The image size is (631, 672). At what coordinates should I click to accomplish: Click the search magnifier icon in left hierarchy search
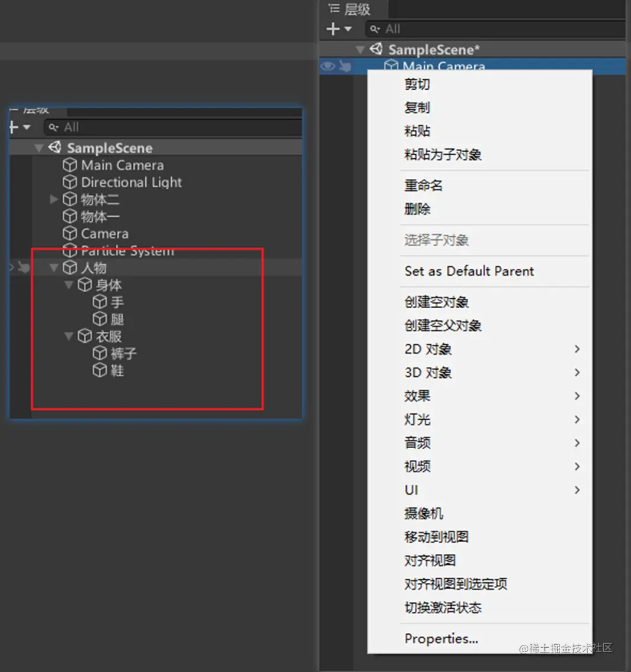click(x=54, y=128)
